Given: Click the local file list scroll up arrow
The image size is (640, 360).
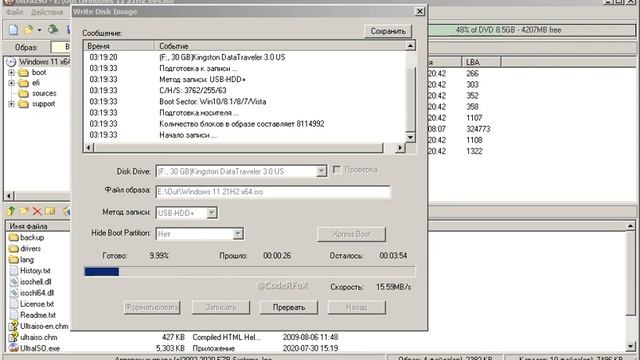Looking at the screenshot, I should coord(631,226).
